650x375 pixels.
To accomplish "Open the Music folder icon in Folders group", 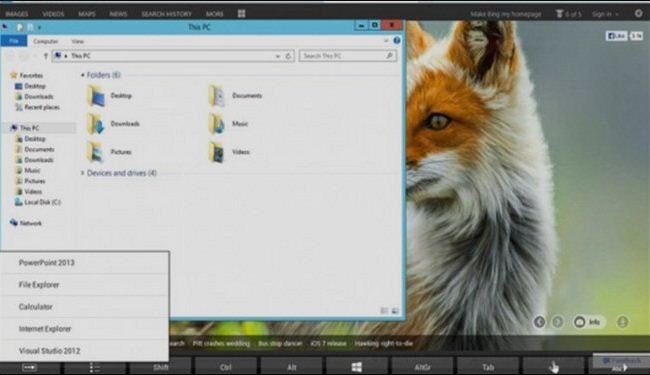I will pyautogui.click(x=217, y=124).
